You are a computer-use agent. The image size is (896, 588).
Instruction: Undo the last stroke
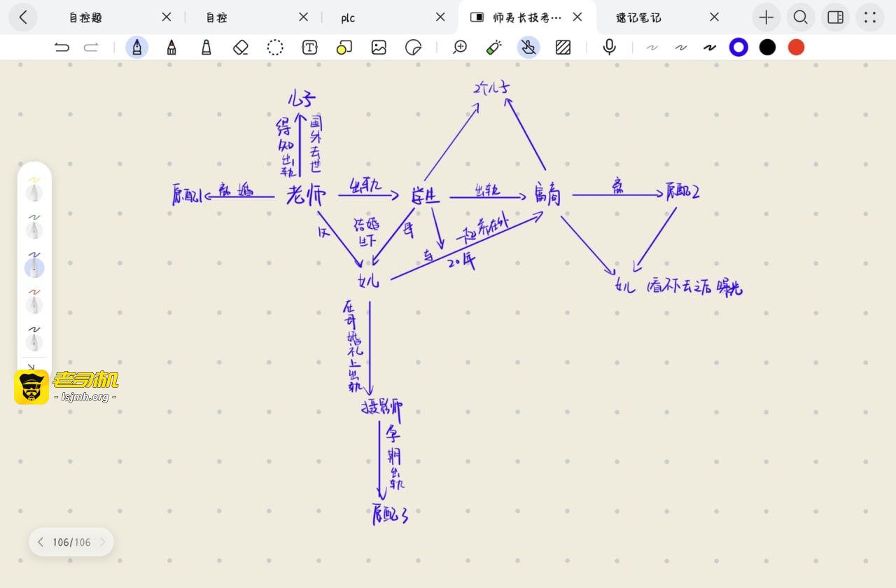(62, 47)
